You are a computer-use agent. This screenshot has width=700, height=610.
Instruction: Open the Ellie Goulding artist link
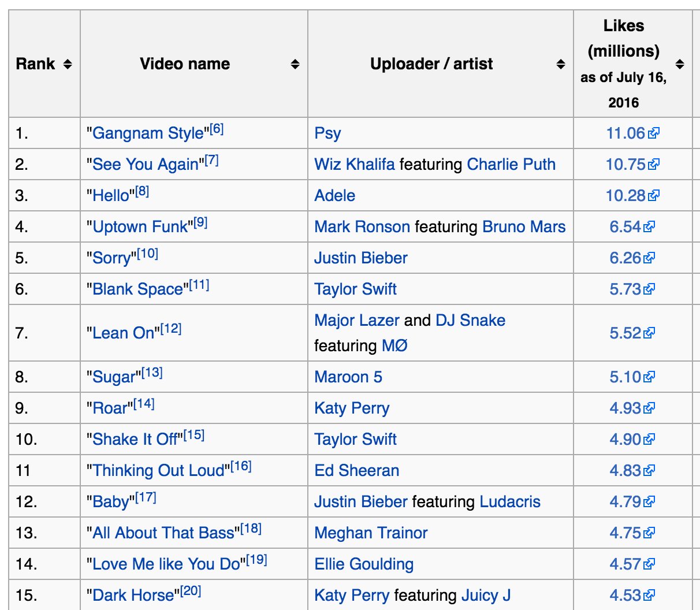click(x=364, y=564)
